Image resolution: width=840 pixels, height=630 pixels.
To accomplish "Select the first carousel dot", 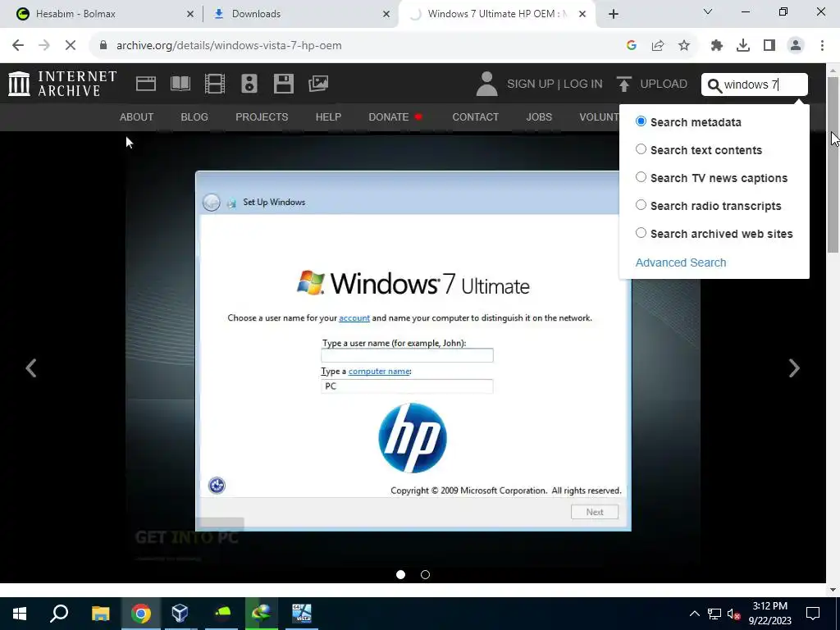I will click(x=400, y=575).
